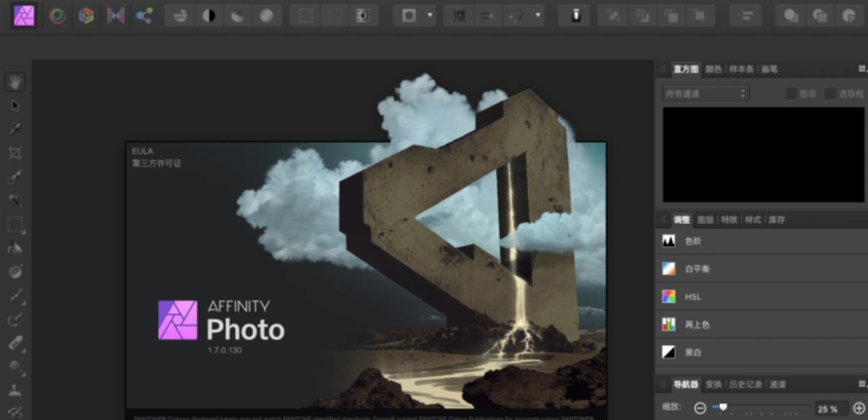
Task: Apply Auto Colors from the toolbar
Action: [x=237, y=16]
